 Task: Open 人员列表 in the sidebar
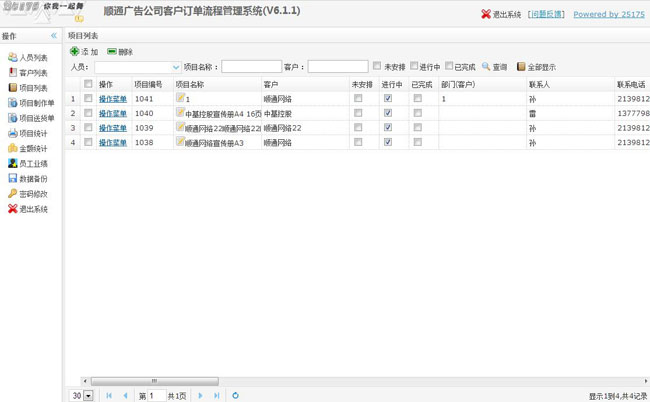28,57
